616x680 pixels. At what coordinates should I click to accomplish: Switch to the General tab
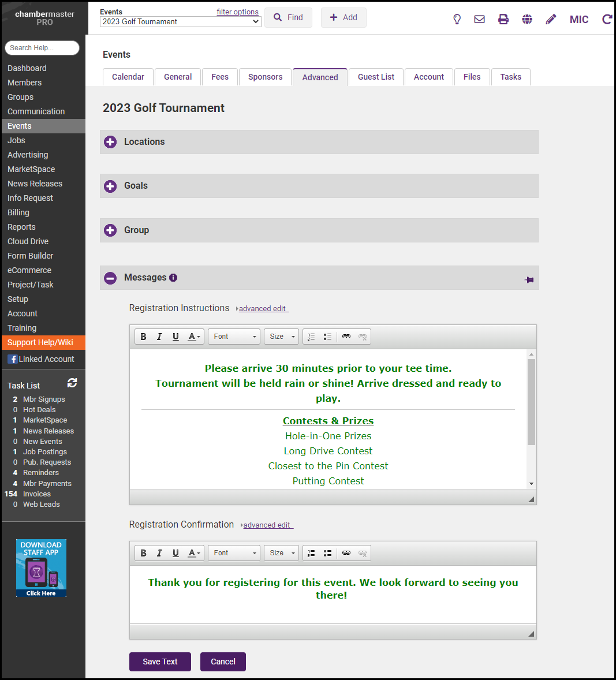point(178,77)
